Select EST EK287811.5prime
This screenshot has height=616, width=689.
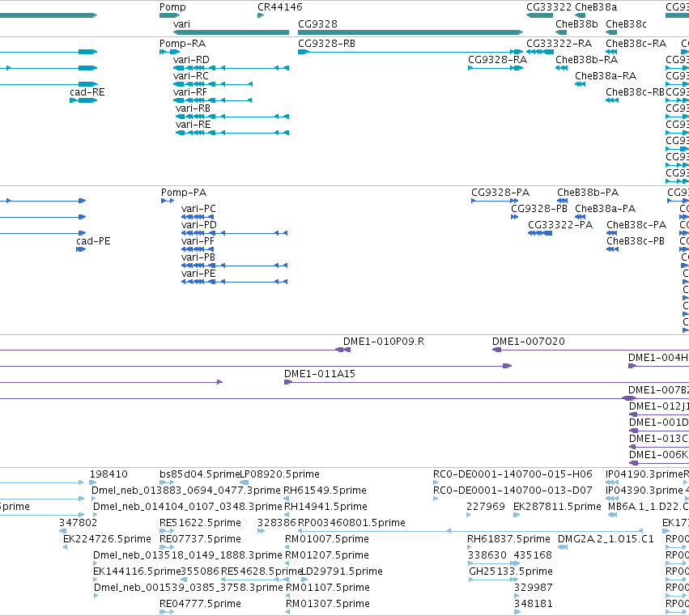coord(557,507)
